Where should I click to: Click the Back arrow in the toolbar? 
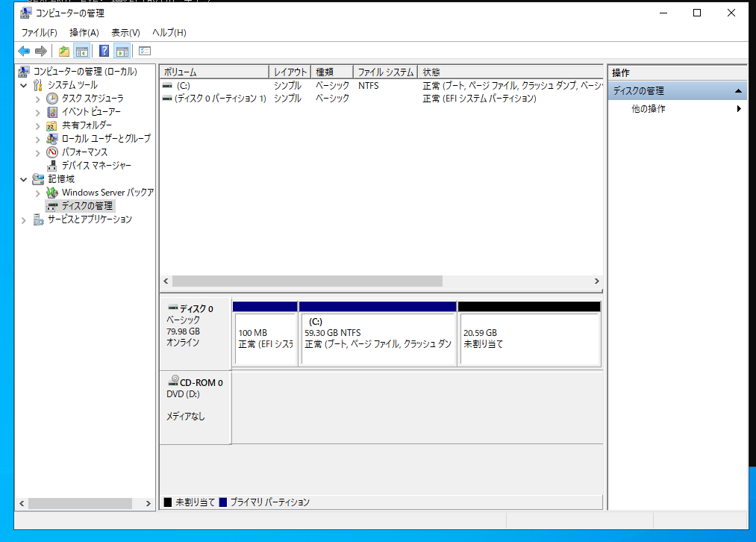[24, 51]
